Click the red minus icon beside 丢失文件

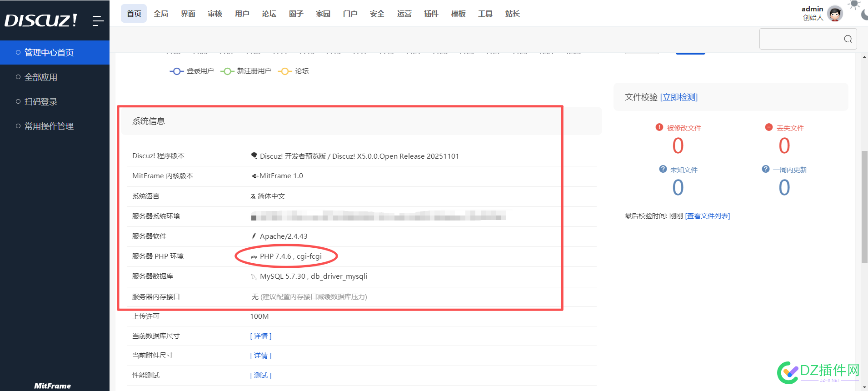tap(769, 127)
